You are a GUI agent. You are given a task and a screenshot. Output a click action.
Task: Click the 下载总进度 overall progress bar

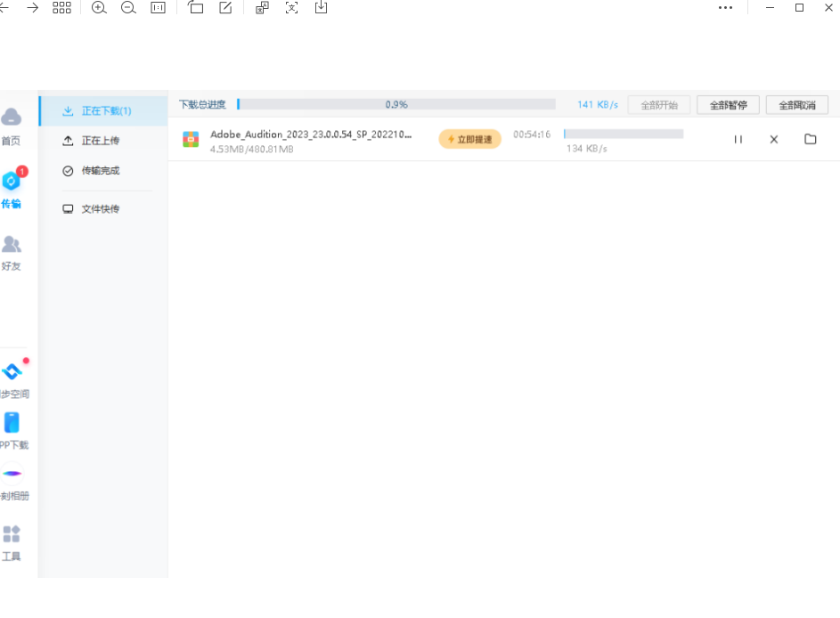[396, 105]
